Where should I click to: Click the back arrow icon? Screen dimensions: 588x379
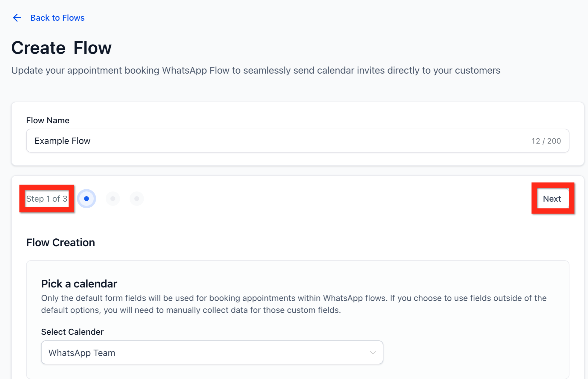(17, 18)
